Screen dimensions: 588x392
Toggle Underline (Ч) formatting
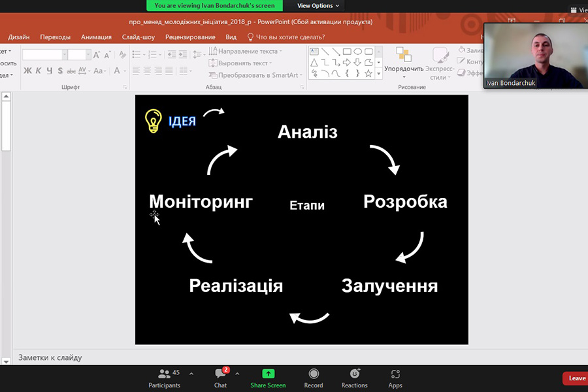[50, 71]
